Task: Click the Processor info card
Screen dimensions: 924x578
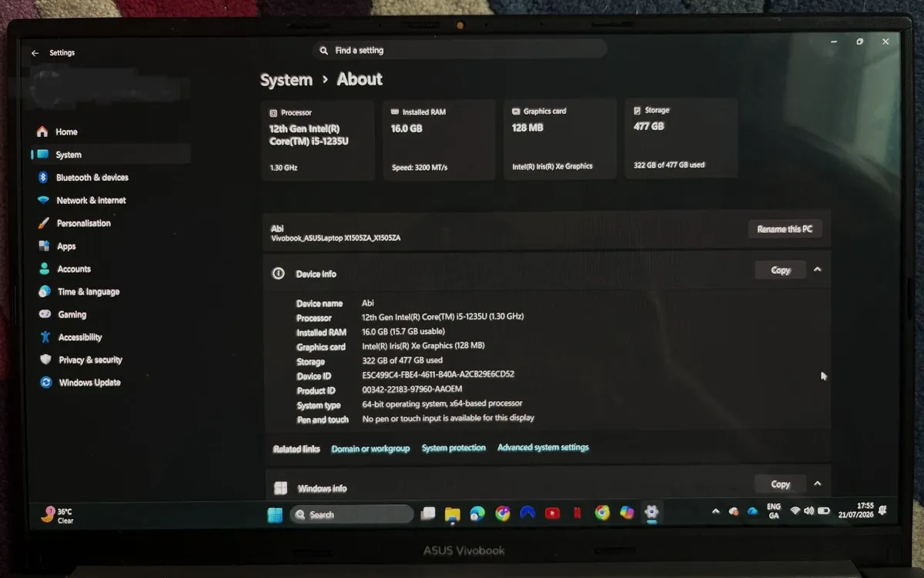Action: coord(318,139)
